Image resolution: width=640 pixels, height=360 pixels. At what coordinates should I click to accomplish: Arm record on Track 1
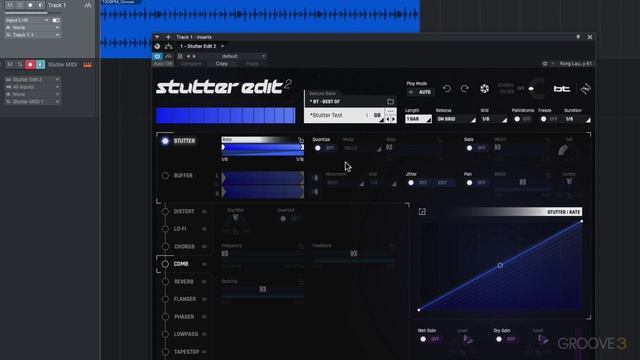(x=30, y=5)
